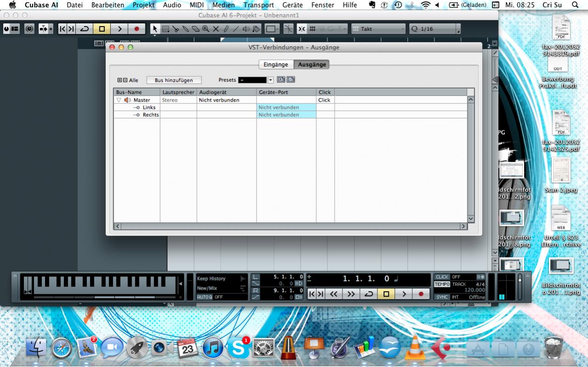
Task: Open the MIDI menu
Action: pos(196,5)
